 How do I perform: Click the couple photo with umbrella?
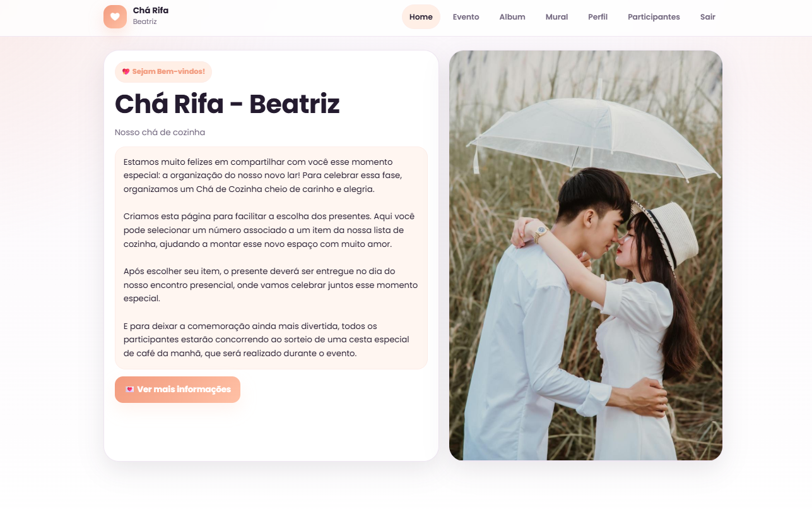[585, 255]
